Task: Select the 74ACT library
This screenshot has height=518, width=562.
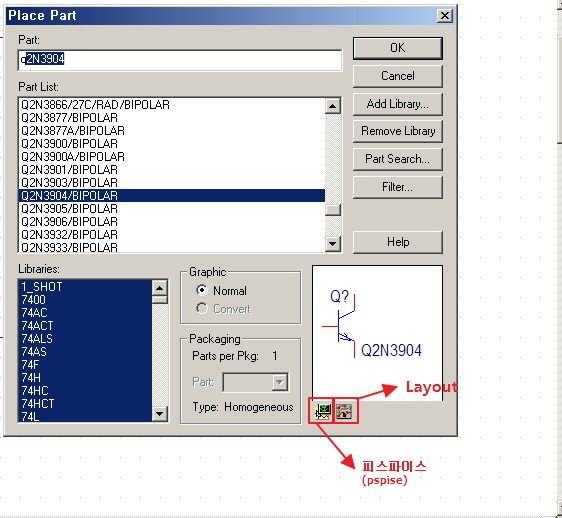Action: (x=85, y=325)
